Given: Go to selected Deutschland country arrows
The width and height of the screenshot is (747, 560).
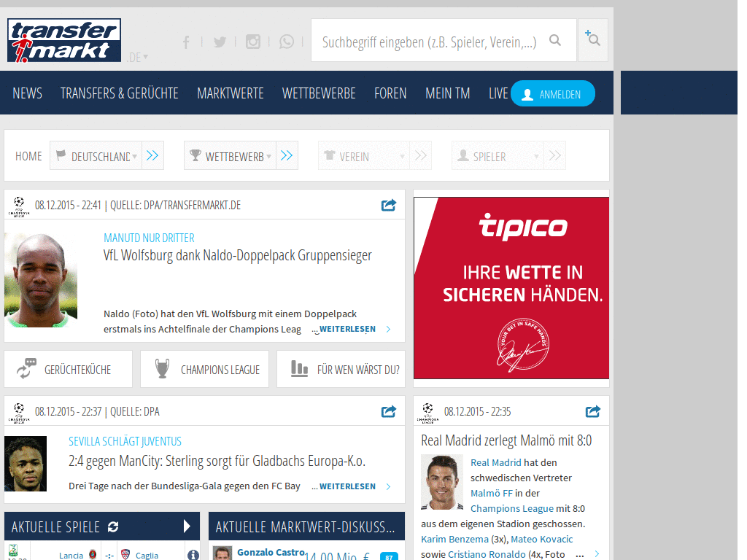Looking at the screenshot, I should pyautogui.click(x=152, y=156).
